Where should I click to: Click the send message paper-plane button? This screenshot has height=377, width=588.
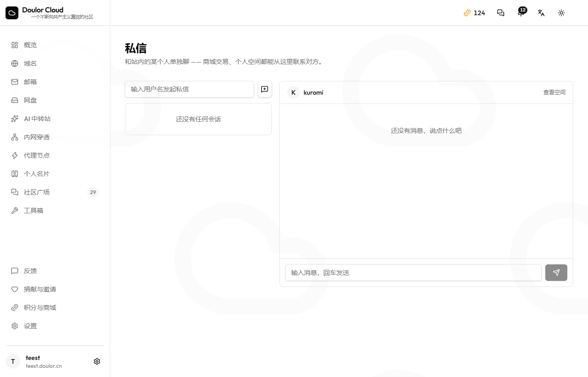556,273
